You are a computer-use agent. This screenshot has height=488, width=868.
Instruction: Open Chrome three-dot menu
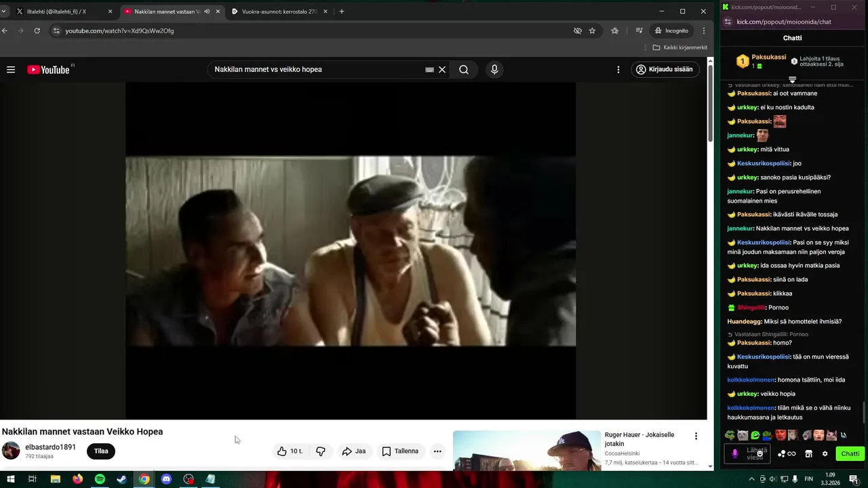coord(703,30)
